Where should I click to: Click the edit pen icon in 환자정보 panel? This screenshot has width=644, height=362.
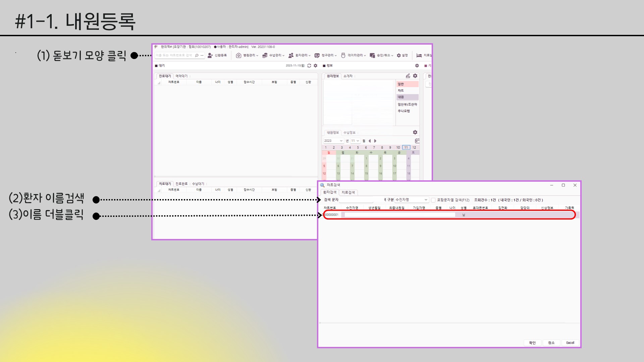tap(408, 76)
